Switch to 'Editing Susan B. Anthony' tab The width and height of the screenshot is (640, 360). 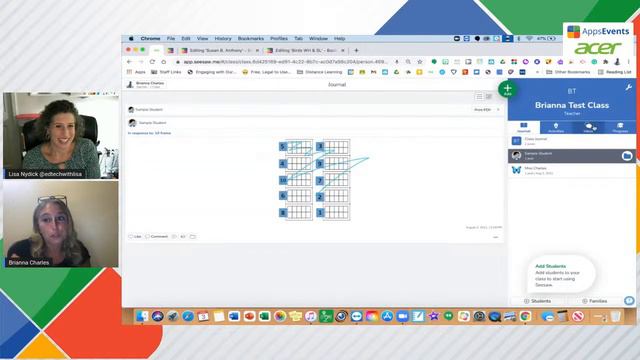pyautogui.click(x=220, y=50)
